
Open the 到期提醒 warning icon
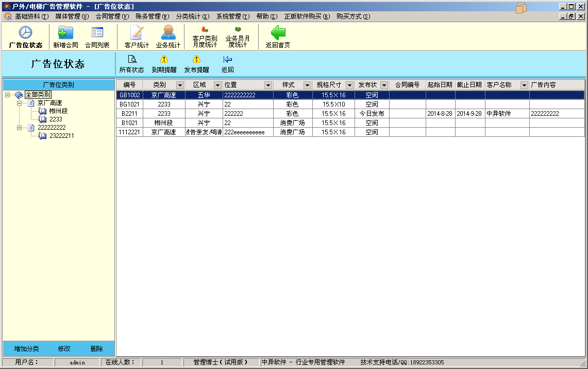[x=164, y=60]
